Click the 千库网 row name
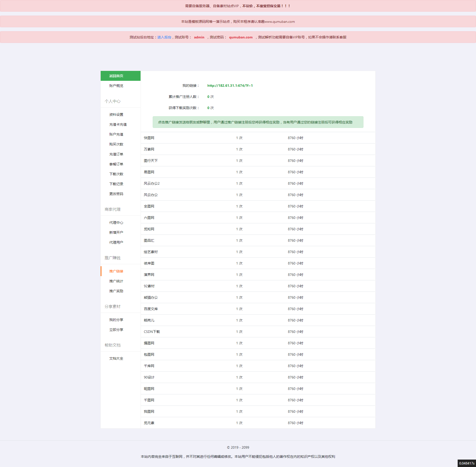Viewport: 476px width, 467px height. pos(149,366)
